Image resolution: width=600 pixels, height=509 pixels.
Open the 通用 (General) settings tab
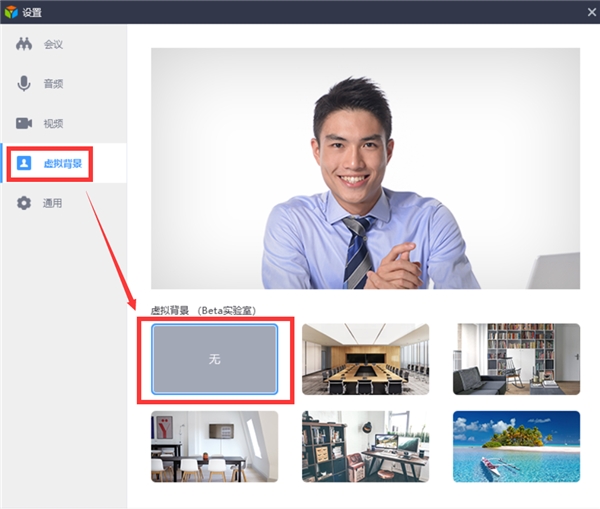[64, 203]
